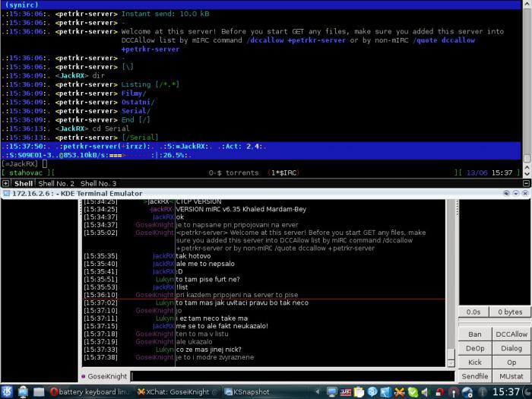Click the Kick button
This screenshot has width=532, height=399.
pyautogui.click(x=475, y=363)
